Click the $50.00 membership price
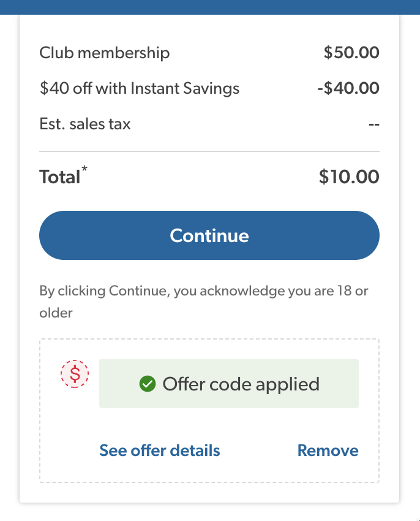The height and width of the screenshot is (521, 420). 351,53
